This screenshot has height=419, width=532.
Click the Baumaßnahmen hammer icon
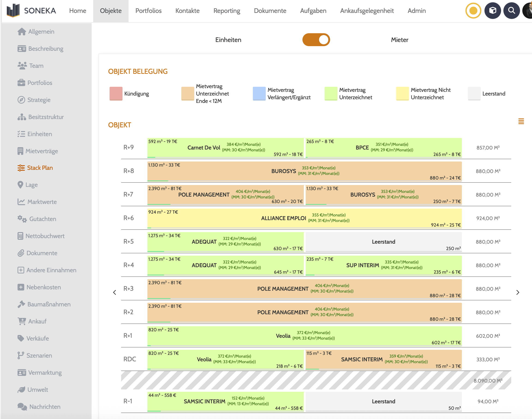click(21, 304)
